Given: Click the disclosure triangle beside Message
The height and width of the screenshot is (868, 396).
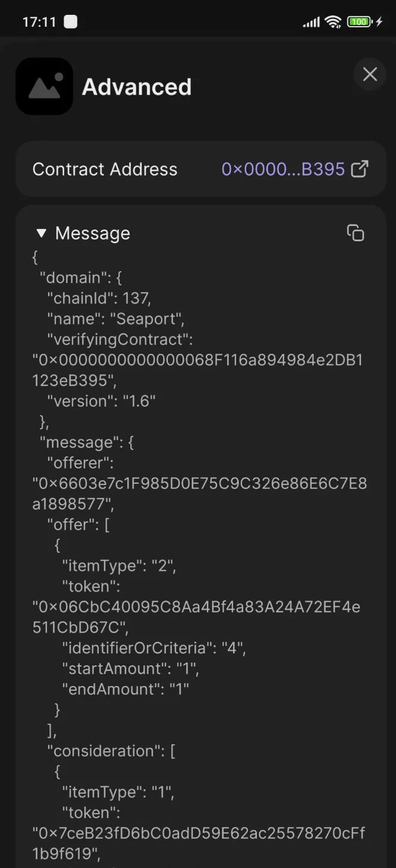Looking at the screenshot, I should coord(42,233).
